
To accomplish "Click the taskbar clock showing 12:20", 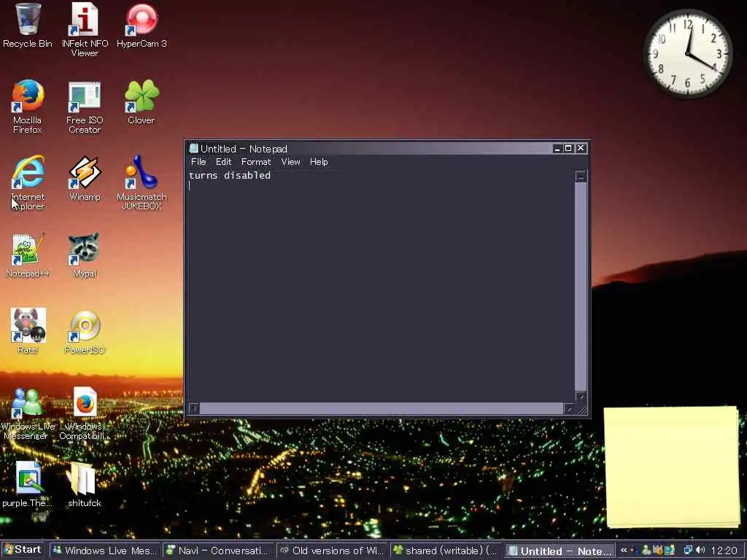I will pyautogui.click(x=724, y=551).
